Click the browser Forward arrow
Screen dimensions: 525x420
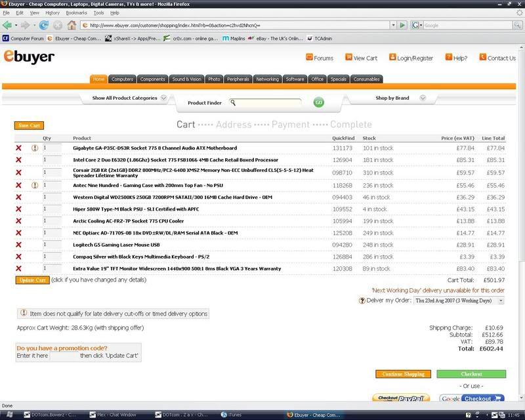click(25, 25)
